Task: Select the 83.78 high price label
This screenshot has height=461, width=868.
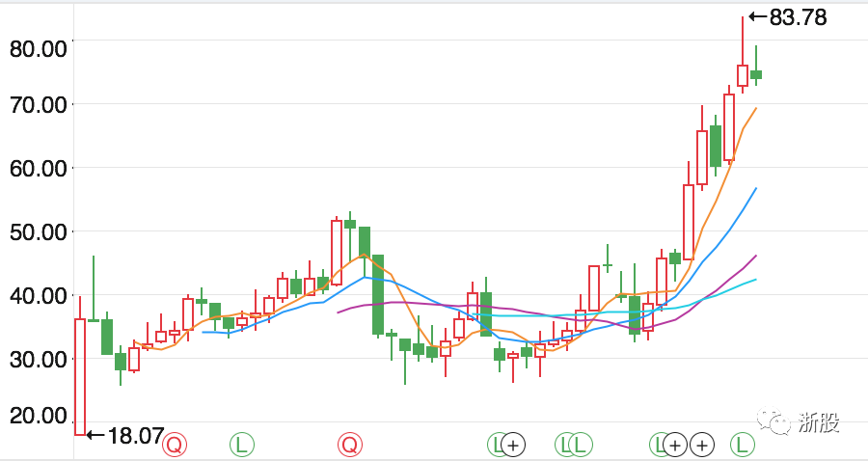Action: (x=788, y=17)
